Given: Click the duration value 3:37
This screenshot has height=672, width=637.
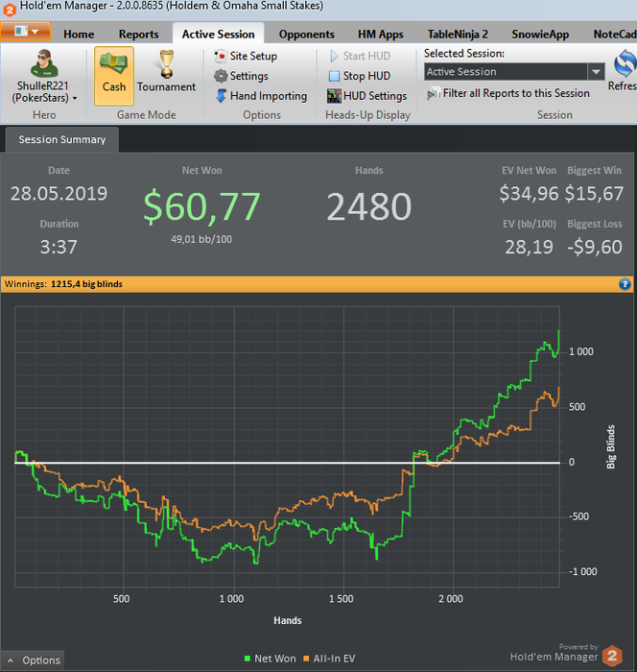Looking at the screenshot, I should click(x=59, y=247).
